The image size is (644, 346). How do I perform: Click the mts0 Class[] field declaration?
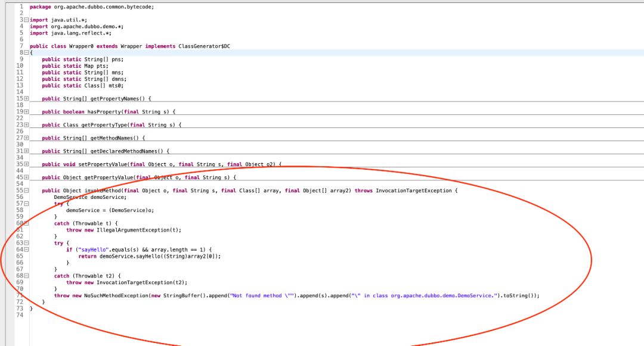pos(82,86)
